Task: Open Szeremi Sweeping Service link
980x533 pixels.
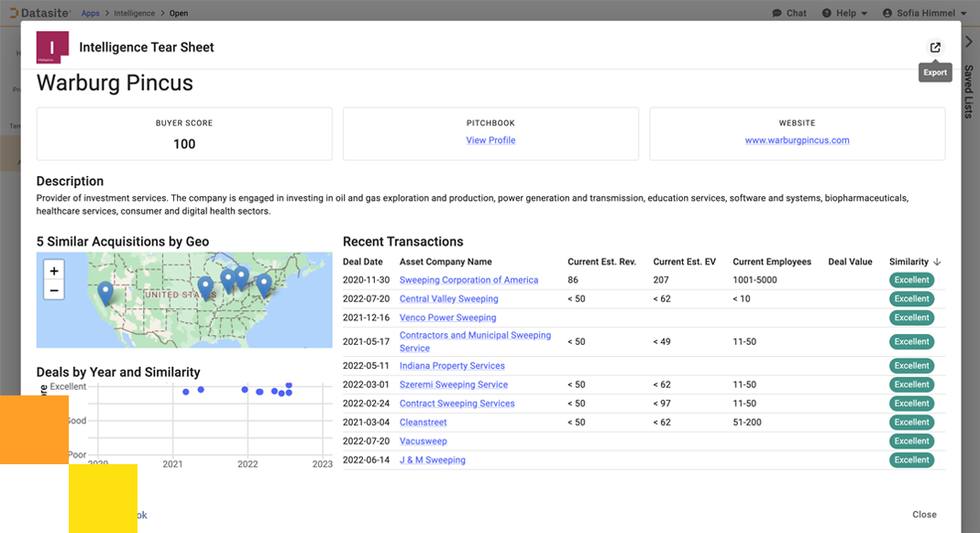Action: coord(454,384)
